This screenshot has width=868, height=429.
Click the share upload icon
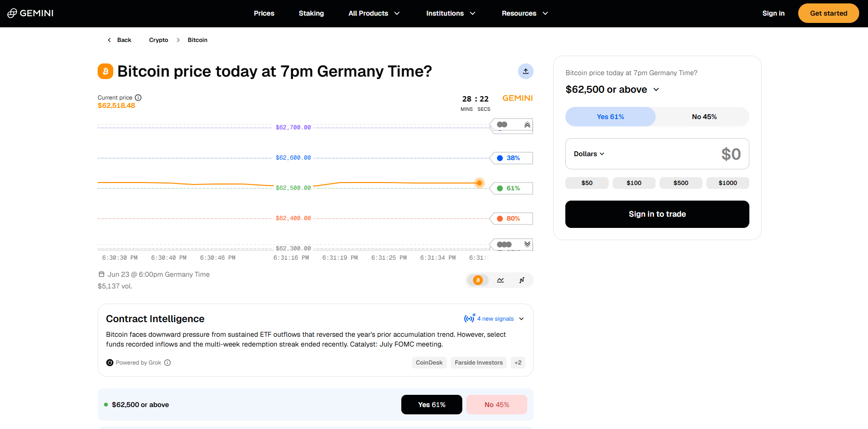[526, 71]
